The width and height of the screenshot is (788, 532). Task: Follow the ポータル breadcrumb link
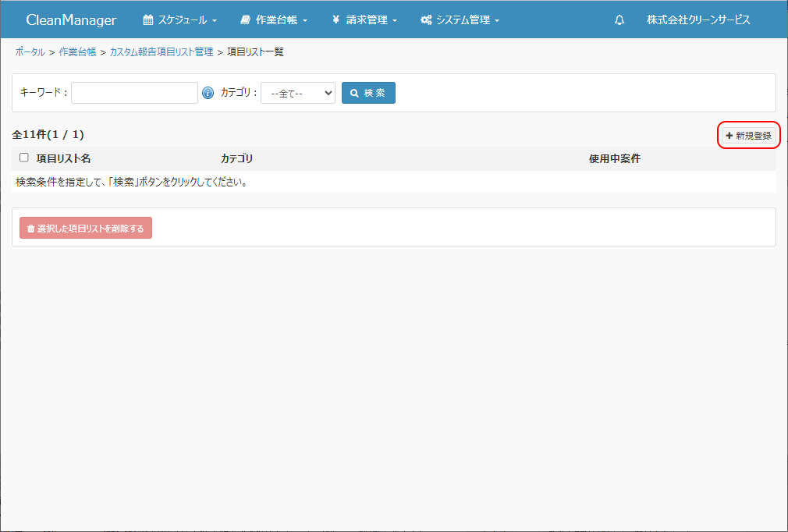[x=30, y=52]
